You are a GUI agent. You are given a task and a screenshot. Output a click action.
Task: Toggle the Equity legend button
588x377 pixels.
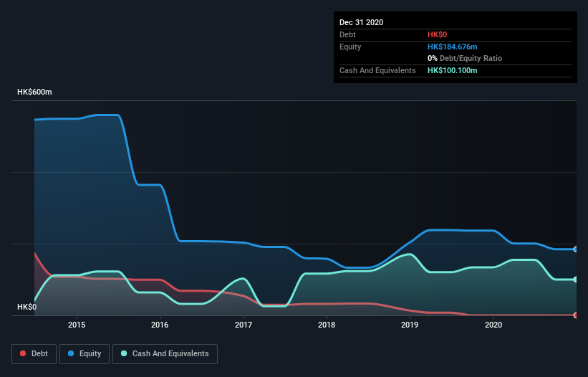coord(85,354)
